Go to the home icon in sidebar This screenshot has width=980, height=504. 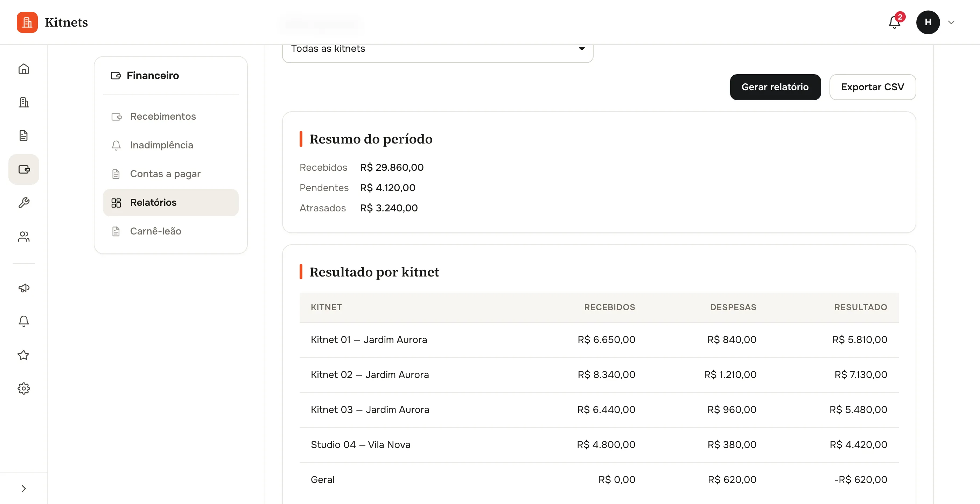click(x=23, y=69)
